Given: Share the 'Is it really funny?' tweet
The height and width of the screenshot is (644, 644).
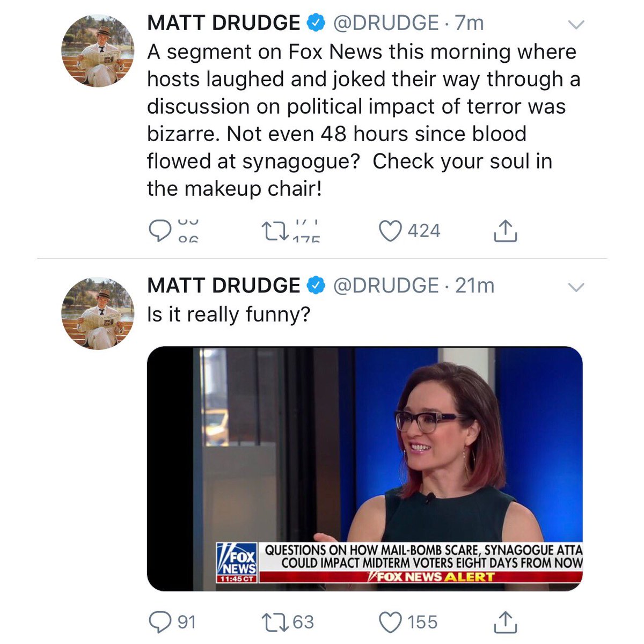Looking at the screenshot, I should (504, 623).
